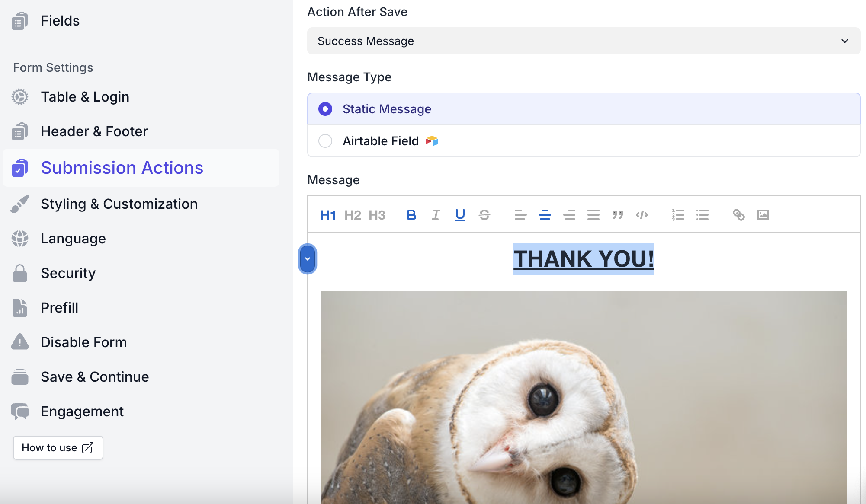This screenshot has width=866, height=504.
Task: Open the Fields section
Action: pos(60,21)
